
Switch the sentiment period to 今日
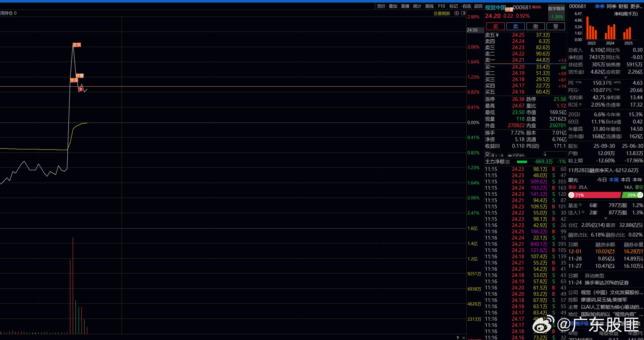tap(602, 180)
